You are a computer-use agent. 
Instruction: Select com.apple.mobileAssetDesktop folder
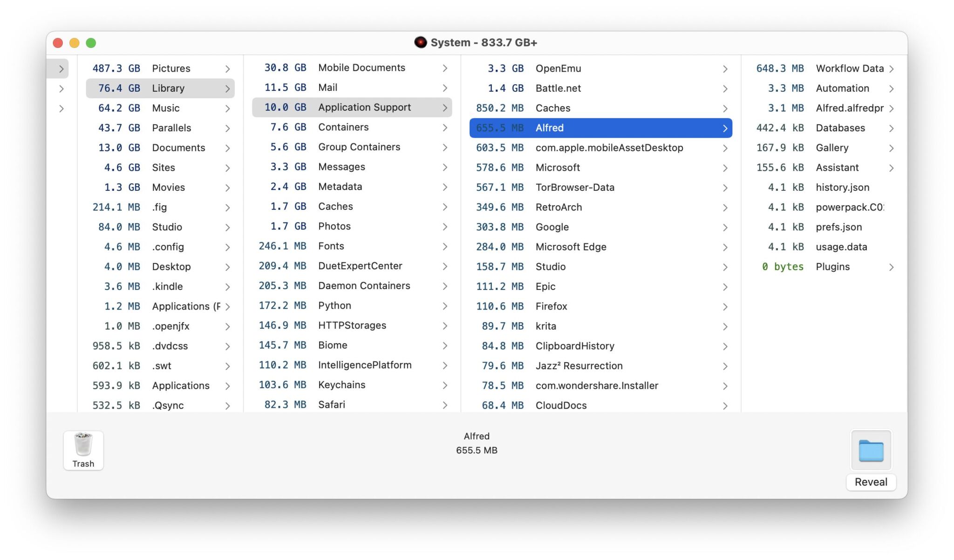(x=600, y=148)
